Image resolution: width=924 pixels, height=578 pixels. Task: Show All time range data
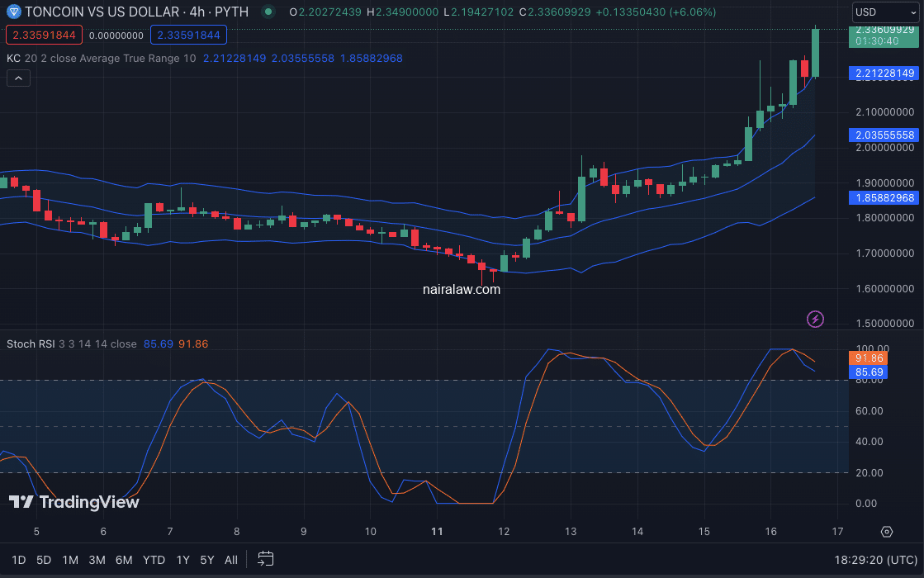(231, 560)
